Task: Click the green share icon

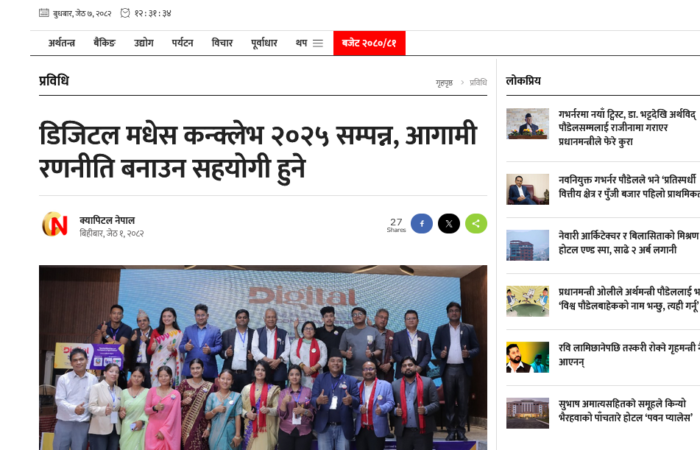Action: pos(476,224)
